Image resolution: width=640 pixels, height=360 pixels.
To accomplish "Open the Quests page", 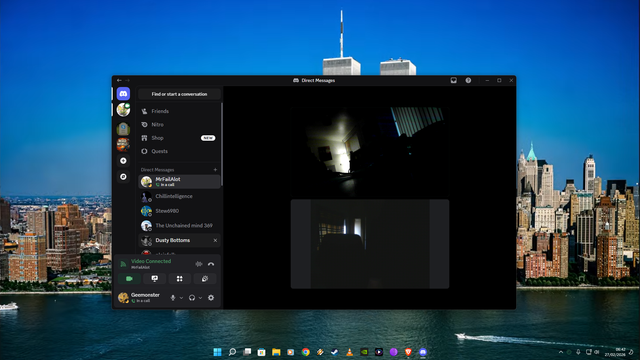I will click(x=179, y=151).
